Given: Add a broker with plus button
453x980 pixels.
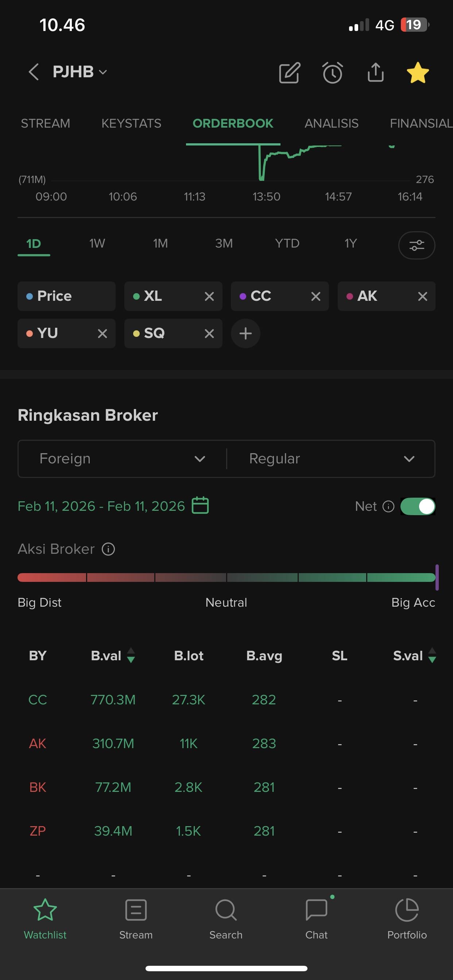Looking at the screenshot, I should [x=245, y=334].
